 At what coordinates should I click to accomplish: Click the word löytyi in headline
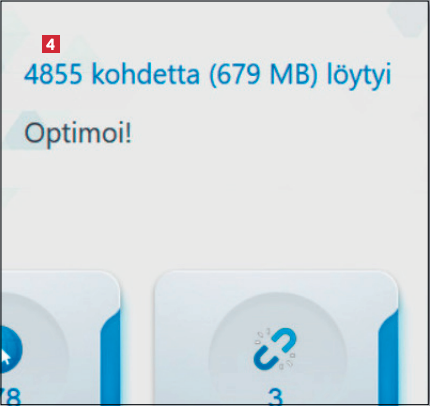[x=359, y=76]
